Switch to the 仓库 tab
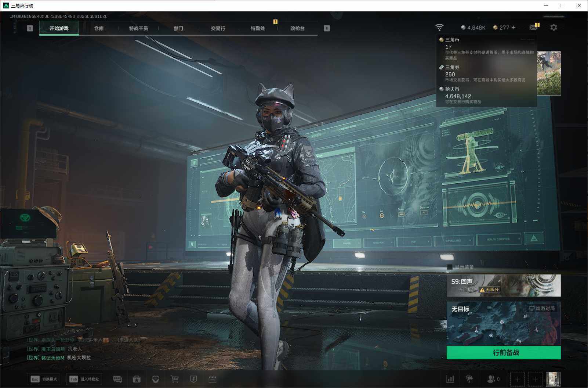588x388 pixels. click(99, 28)
